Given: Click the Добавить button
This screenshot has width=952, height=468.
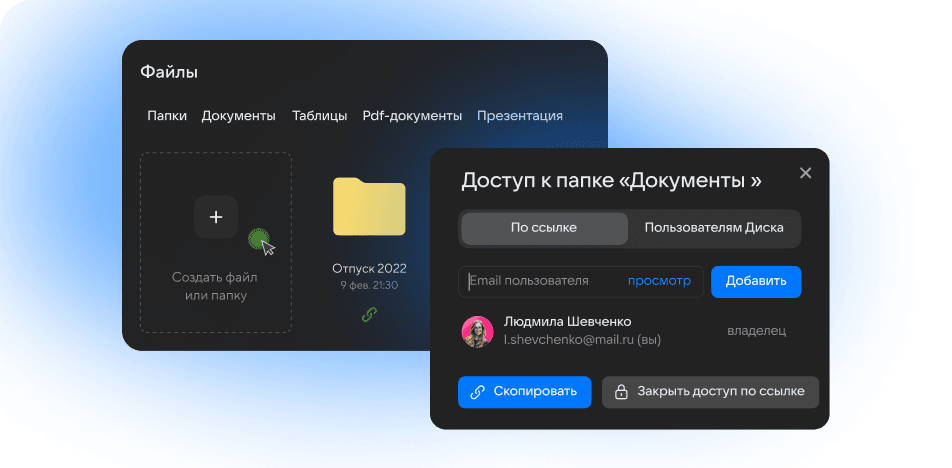Looking at the screenshot, I should pos(756,281).
